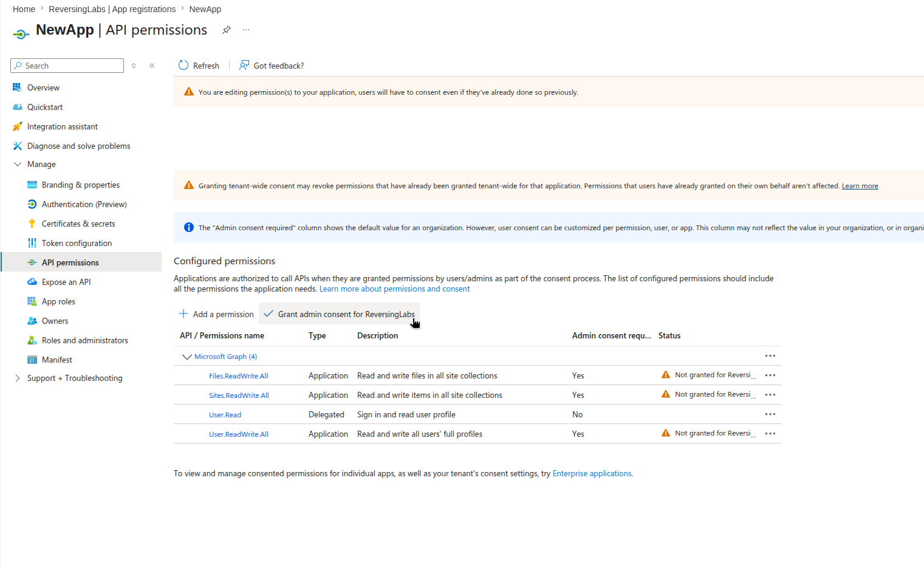Viewport: 924px width, 568px height.
Task: Click the Refresh button label
Action: point(206,66)
